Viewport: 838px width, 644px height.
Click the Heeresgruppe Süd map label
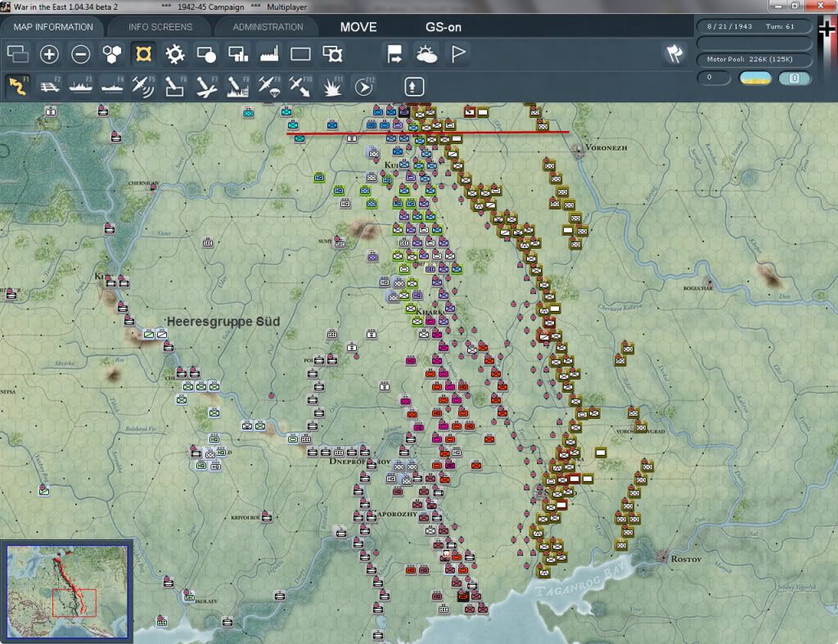point(223,322)
